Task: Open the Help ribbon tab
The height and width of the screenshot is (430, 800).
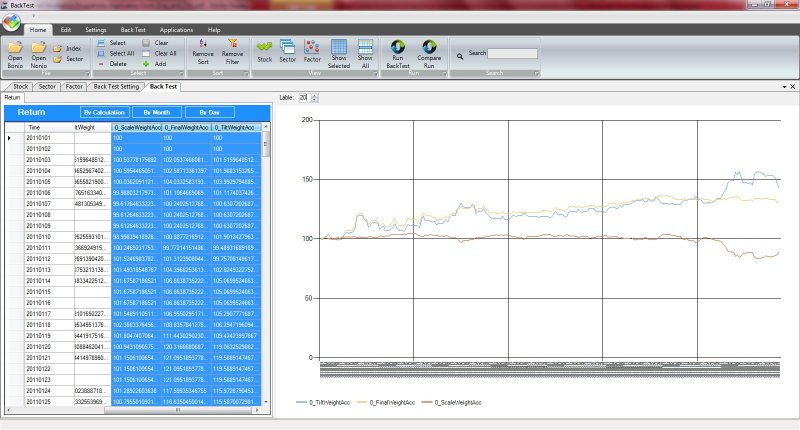Action: [x=214, y=30]
